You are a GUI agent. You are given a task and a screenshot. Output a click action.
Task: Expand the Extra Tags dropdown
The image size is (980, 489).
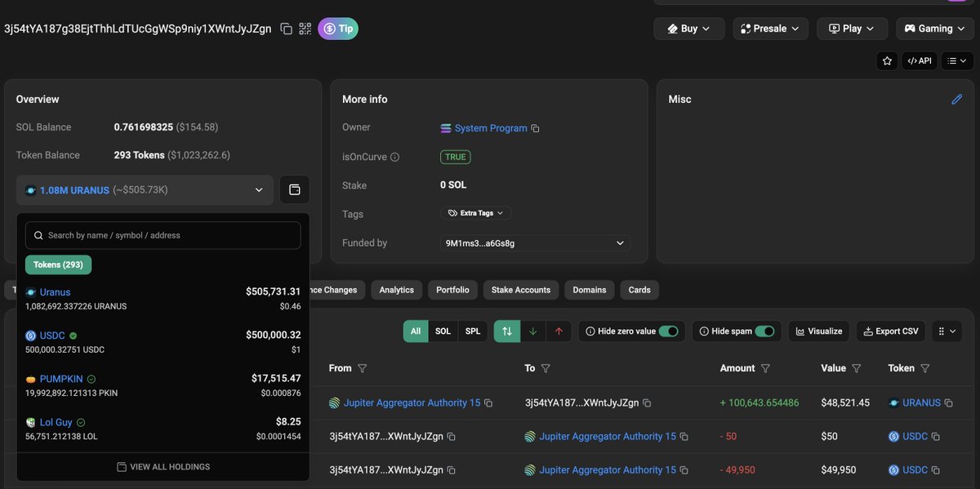point(476,213)
